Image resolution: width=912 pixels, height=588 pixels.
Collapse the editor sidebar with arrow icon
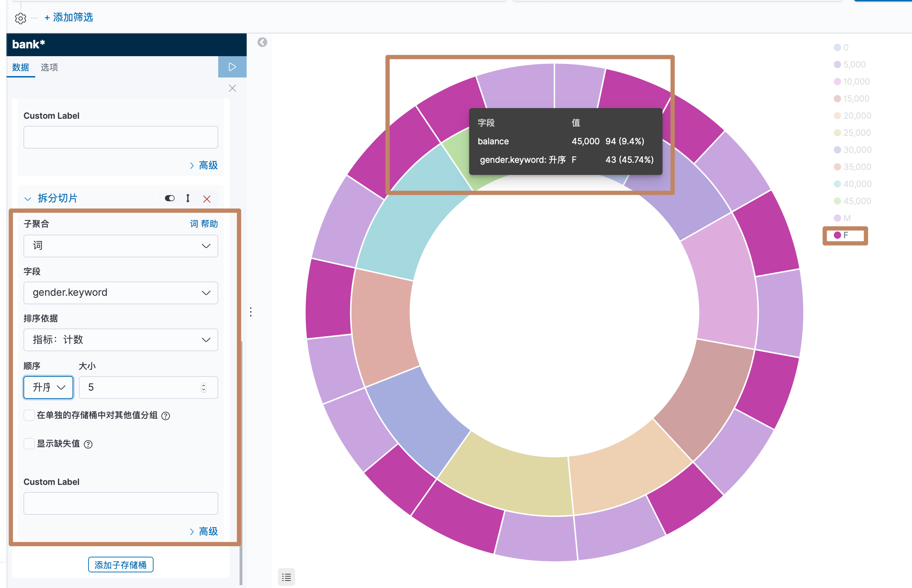(x=262, y=42)
